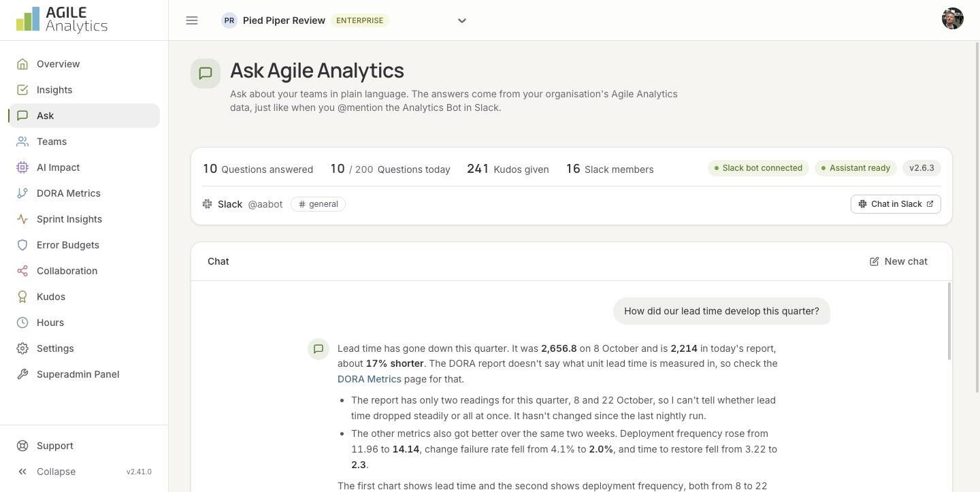Click the Ask Agile Analytics heading chat icon
The image size is (980, 492).
tap(206, 73)
